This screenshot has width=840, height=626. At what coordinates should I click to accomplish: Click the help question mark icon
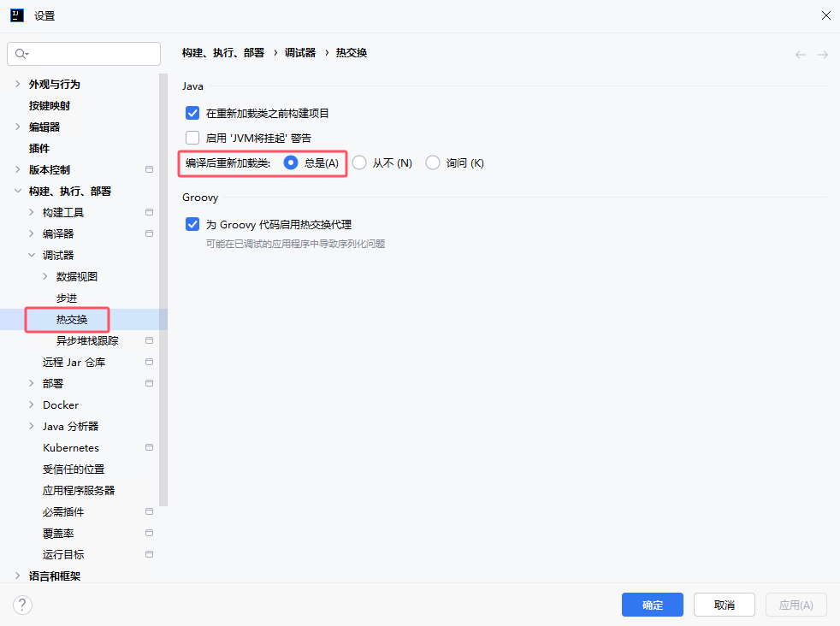click(22, 605)
